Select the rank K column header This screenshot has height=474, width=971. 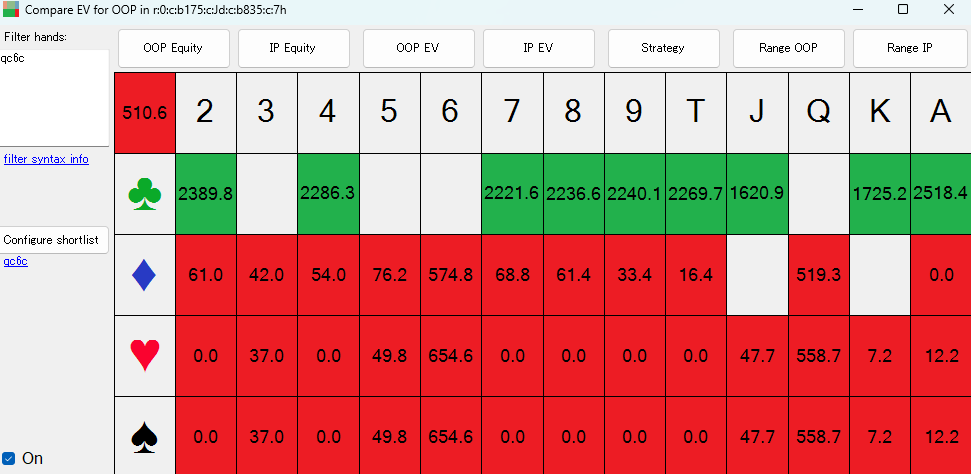pos(881,113)
